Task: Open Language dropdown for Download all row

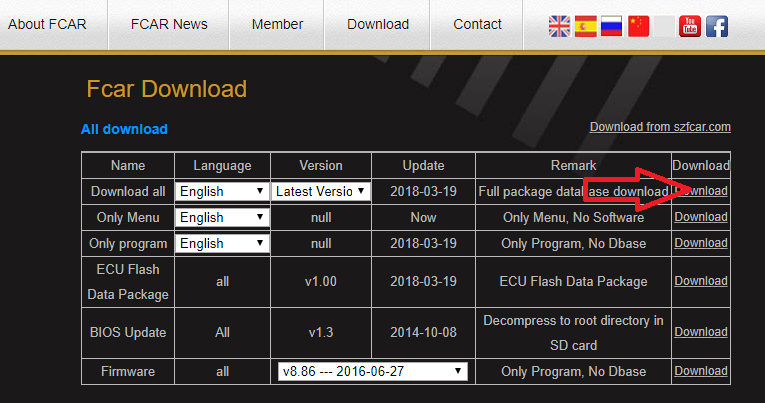Action: pyautogui.click(x=222, y=191)
